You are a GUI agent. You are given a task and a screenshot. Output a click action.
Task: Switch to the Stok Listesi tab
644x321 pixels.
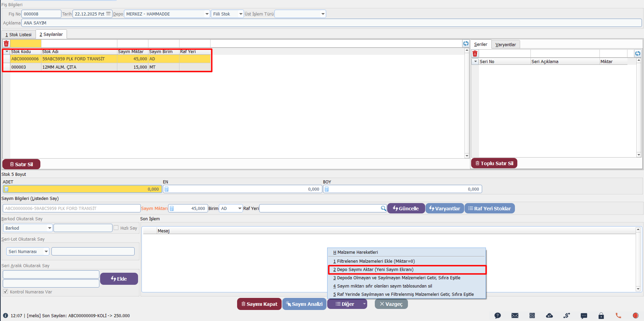(x=19, y=34)
